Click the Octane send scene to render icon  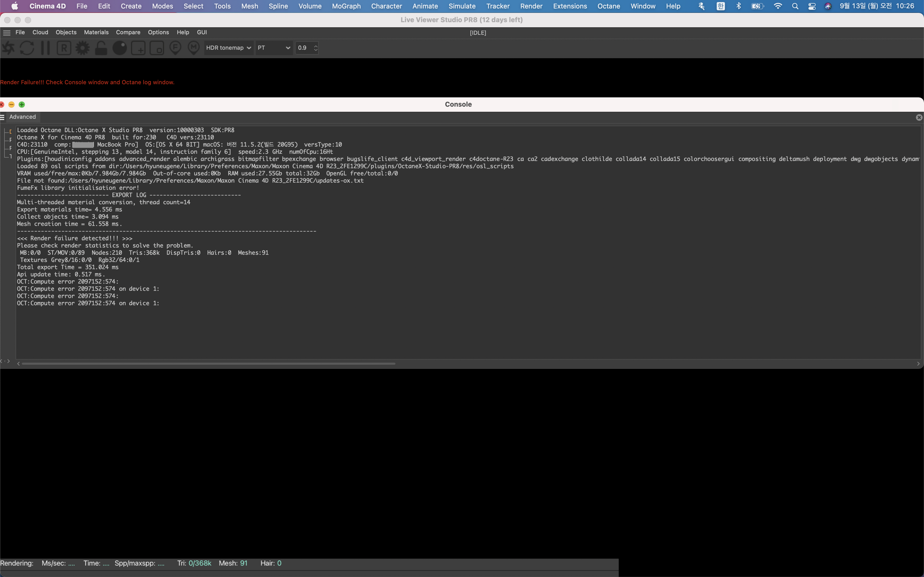(x=8, y=48)
